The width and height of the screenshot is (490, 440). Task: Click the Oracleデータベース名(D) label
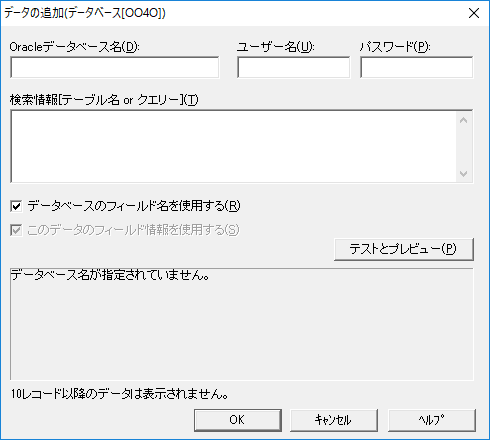(74, 47)
